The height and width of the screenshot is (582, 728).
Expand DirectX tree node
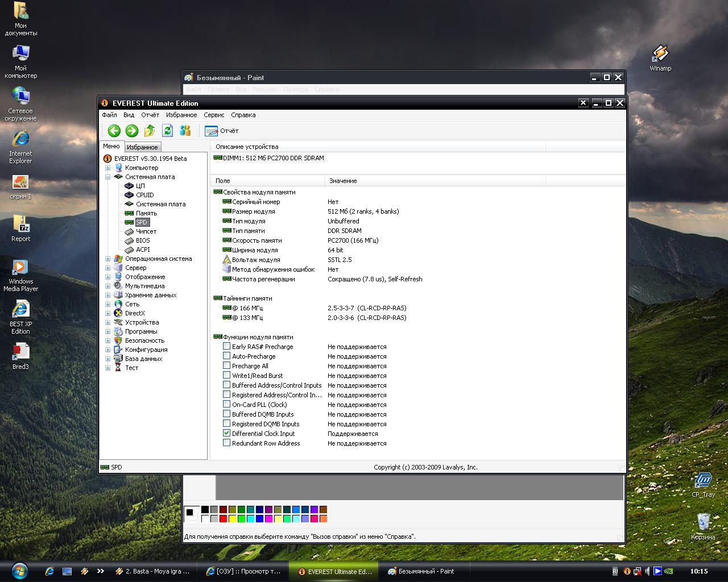point(107,313)
